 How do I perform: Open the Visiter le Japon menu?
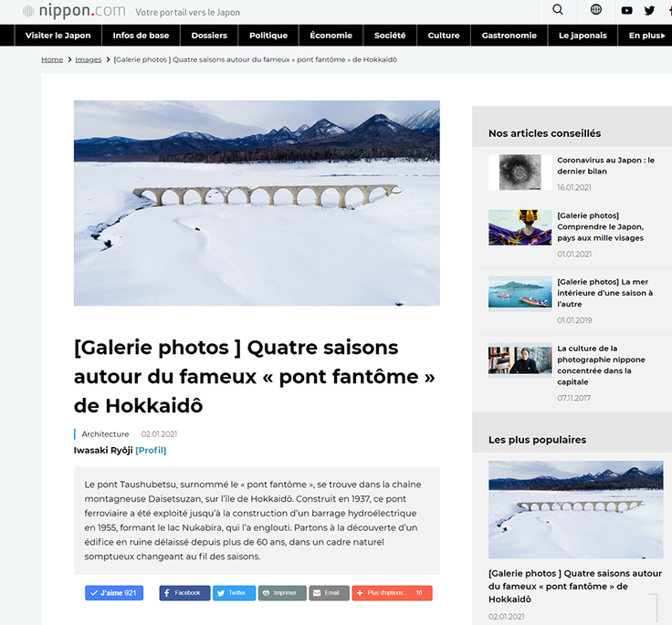[x=58, y=36]
